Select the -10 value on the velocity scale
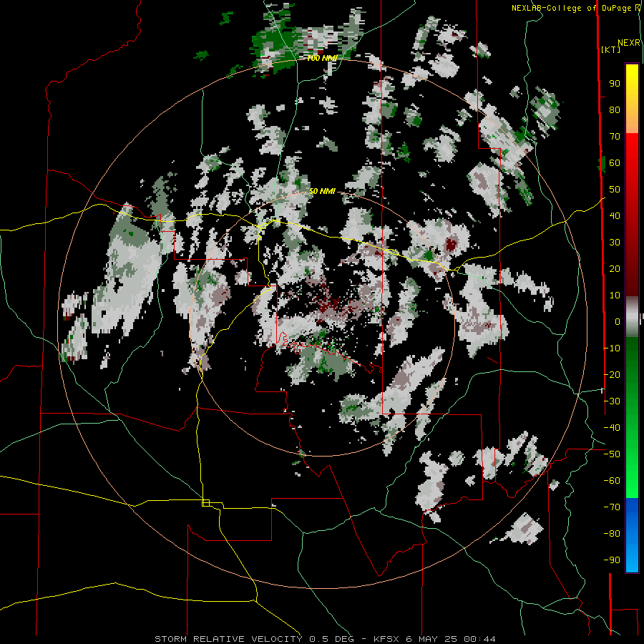Image resolution: width=644 pixels, height=644 pixels. click(612, 348)
